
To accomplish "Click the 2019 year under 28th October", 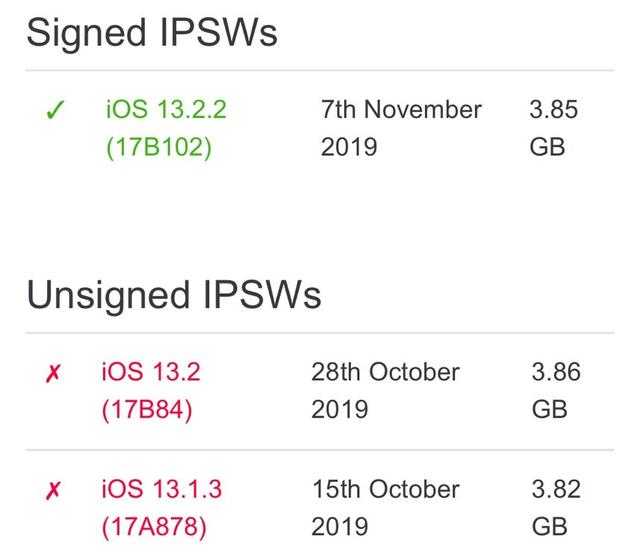I will 340,410.
